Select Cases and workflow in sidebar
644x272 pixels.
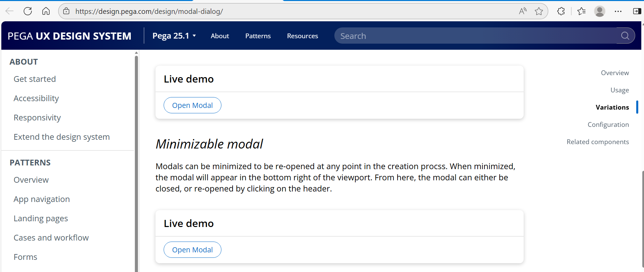51,238
